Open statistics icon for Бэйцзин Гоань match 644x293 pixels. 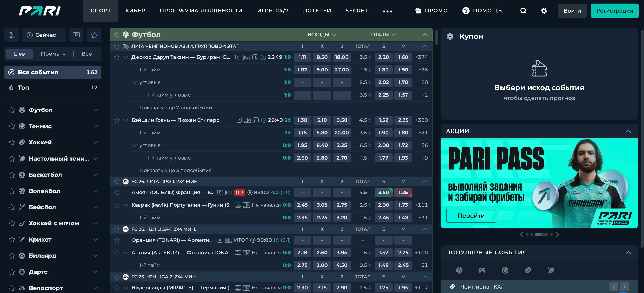pos(256,120)
